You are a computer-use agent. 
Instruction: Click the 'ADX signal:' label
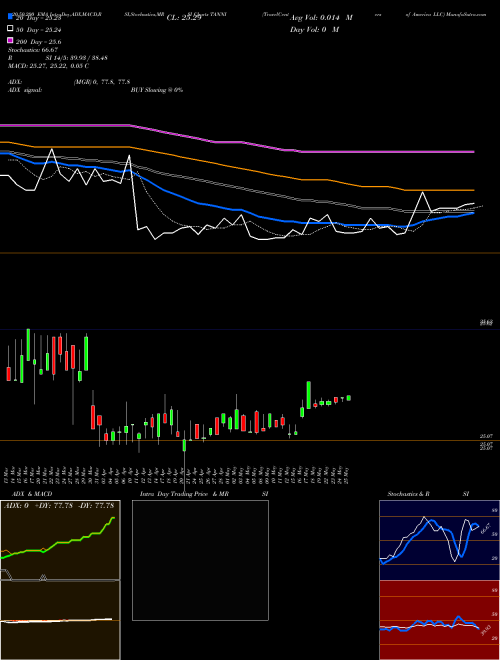point(25,90)
